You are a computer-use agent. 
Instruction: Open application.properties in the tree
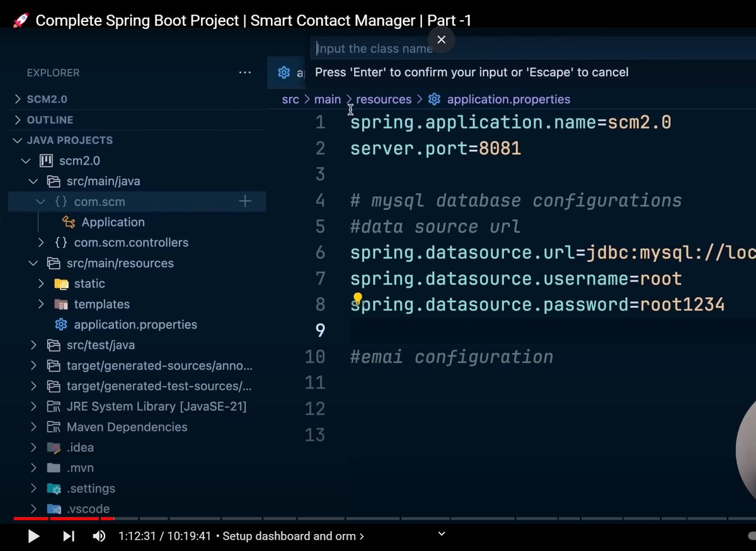click(135, 325)
